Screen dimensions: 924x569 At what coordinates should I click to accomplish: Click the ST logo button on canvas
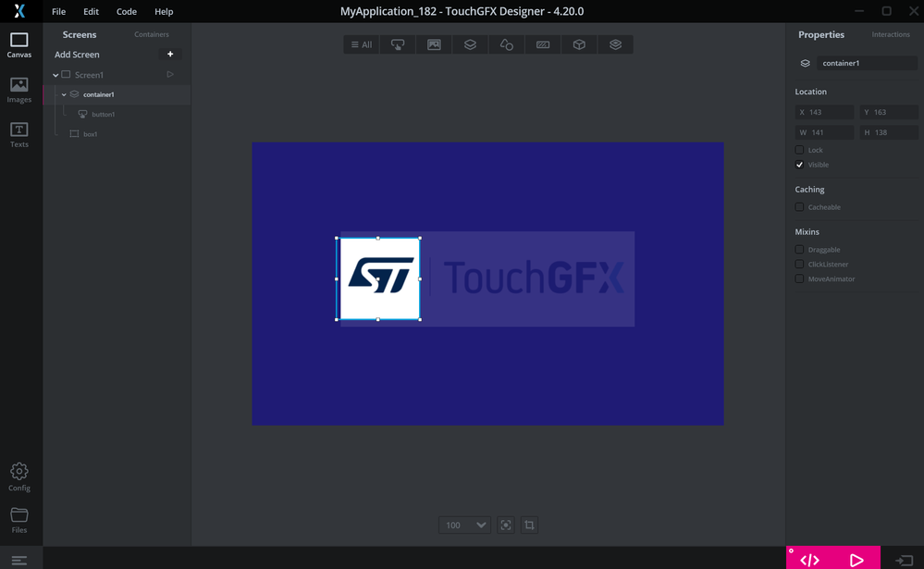[x=380, y=278]
